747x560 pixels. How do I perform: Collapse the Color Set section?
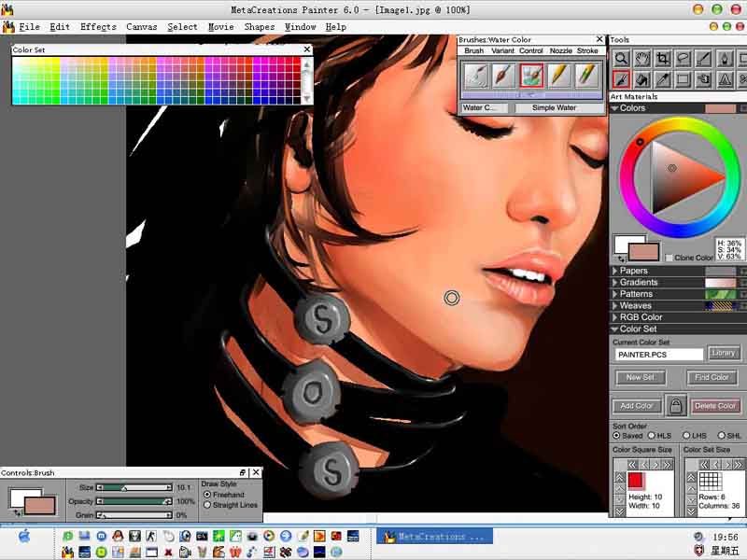pyautogui.click(x=615, y=329)
